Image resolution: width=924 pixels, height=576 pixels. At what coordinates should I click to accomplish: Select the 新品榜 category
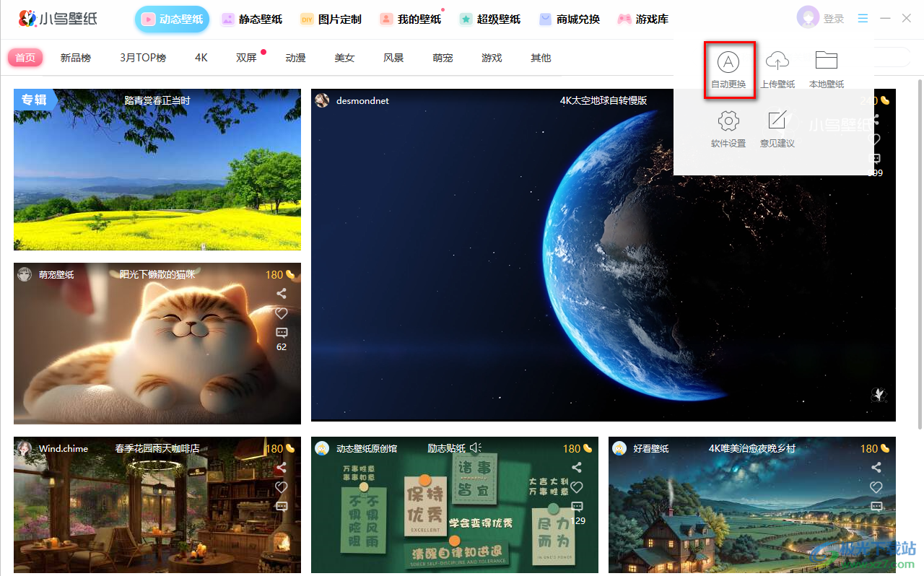coord(76,58)
